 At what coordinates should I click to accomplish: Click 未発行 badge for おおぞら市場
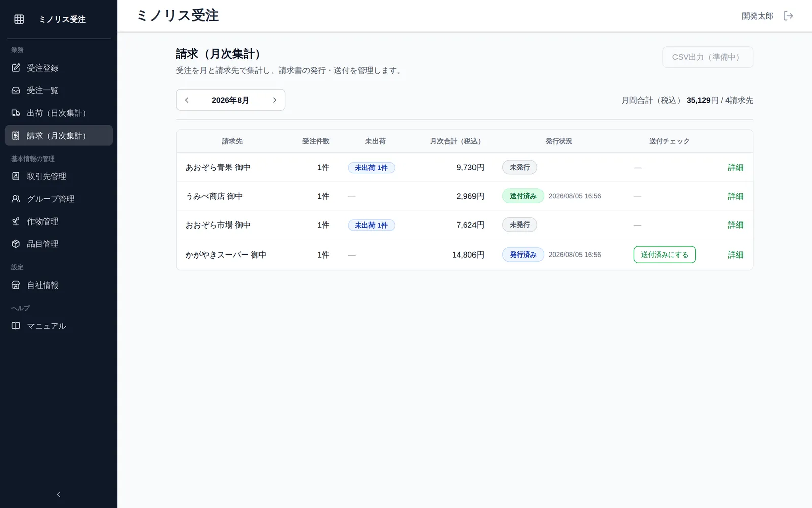(x=520, y=225)
